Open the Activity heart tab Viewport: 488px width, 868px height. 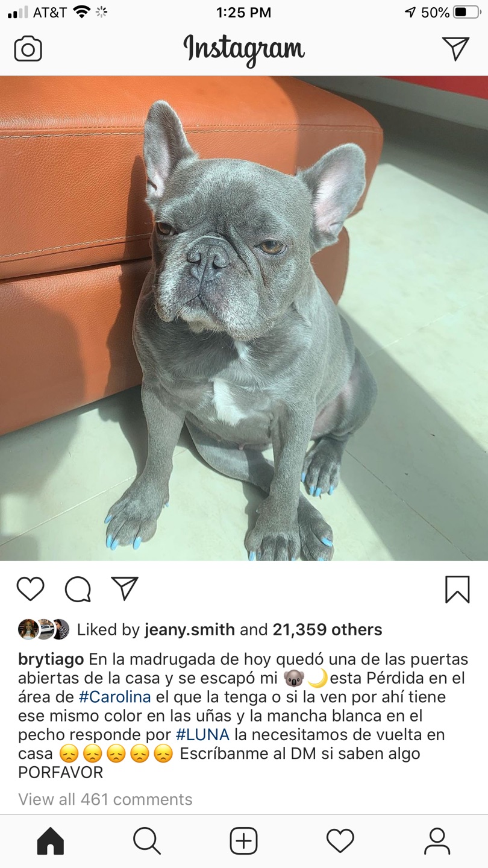pos(340,841)
